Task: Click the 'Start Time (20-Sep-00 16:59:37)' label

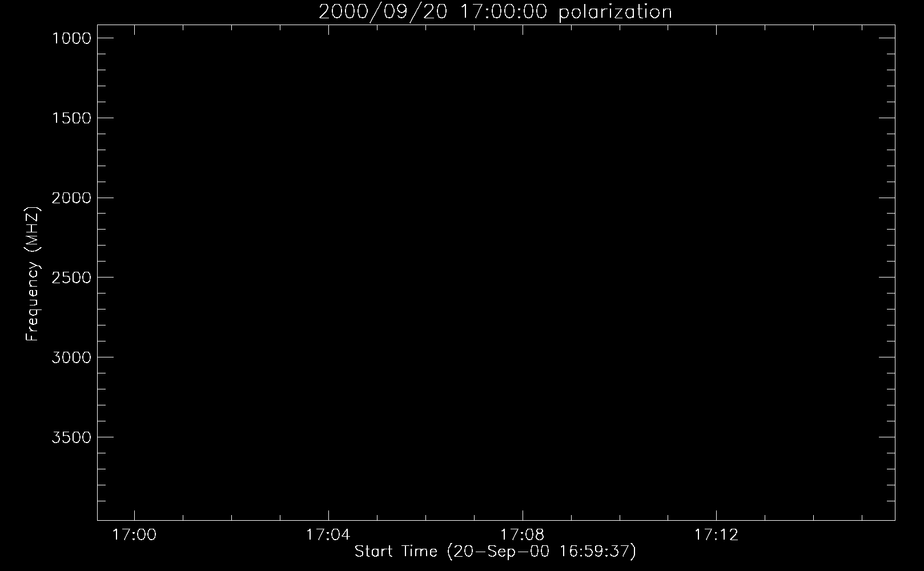Action: [495, 552]
